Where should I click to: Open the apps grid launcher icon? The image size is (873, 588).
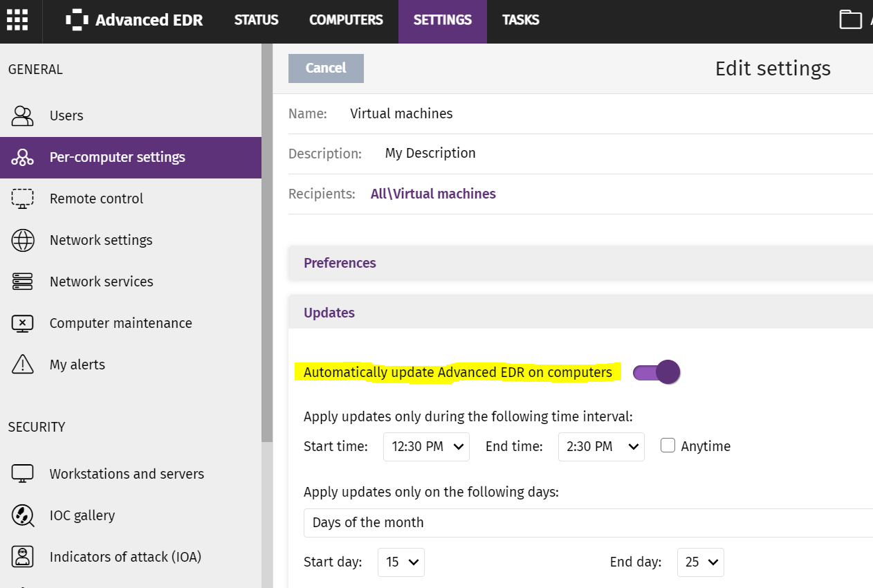pyautogui.click(x=17, y=20)
